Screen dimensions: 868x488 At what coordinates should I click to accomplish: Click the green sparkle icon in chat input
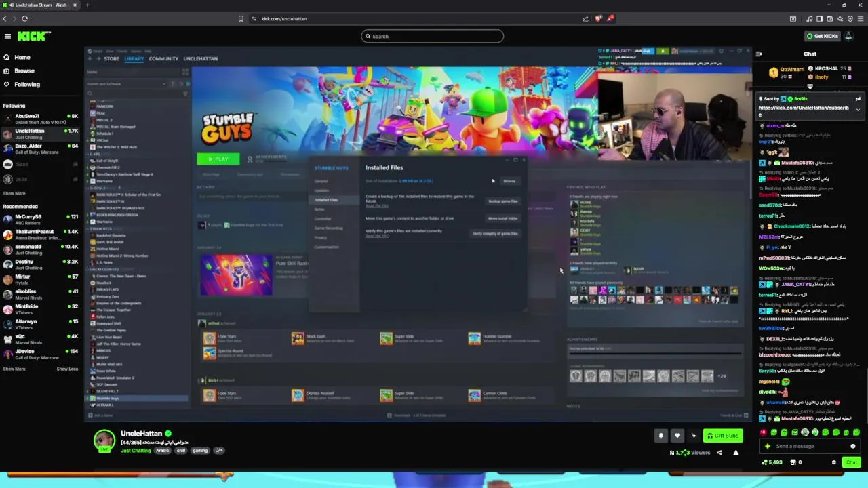768,447
